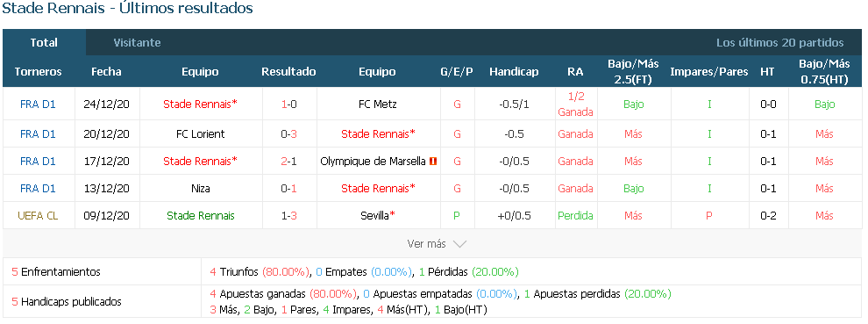Viewport: 868px width, 324px height.
Task: Open the 1-3 result versus Sevilla
Action: click(289, 215)
